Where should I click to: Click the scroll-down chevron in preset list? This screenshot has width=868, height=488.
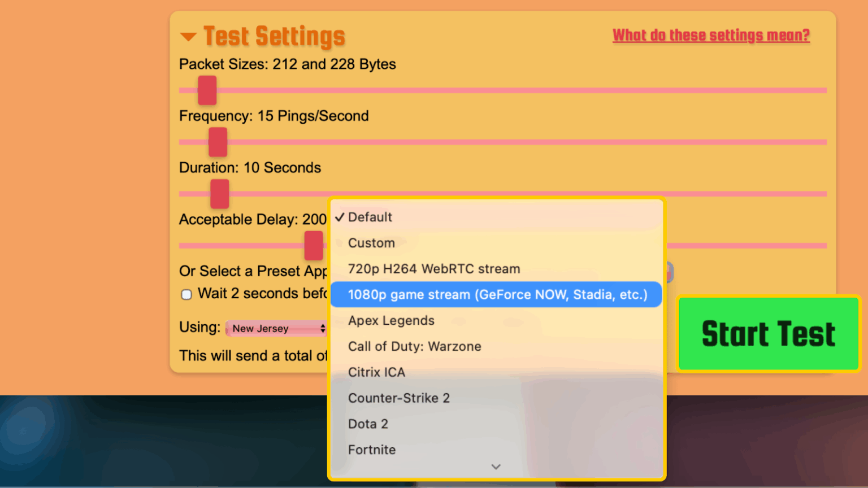point(496,467)
